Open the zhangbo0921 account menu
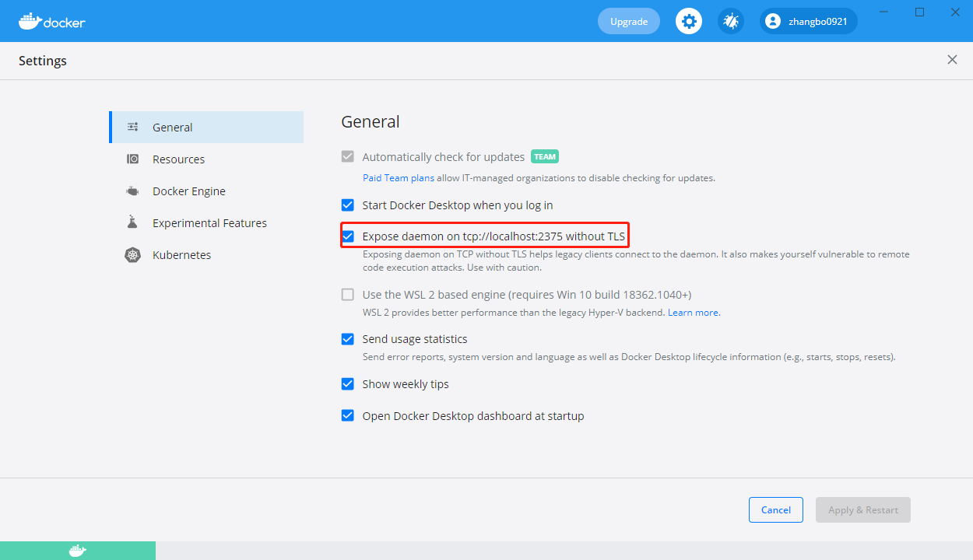This screenshot has height=560, width=973. (x=809, y=21)
